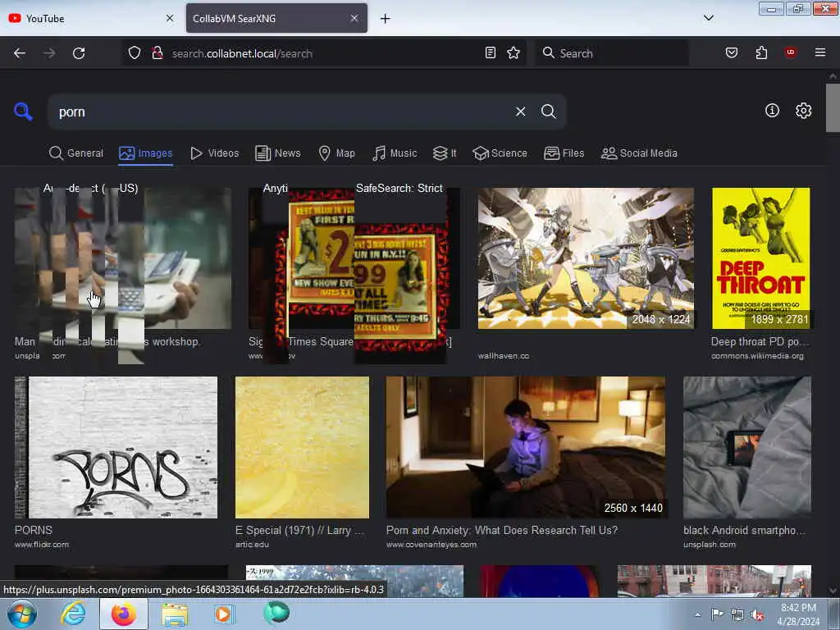
Task: Open the Extensions puzzle icon
Action: click(761, 52)
